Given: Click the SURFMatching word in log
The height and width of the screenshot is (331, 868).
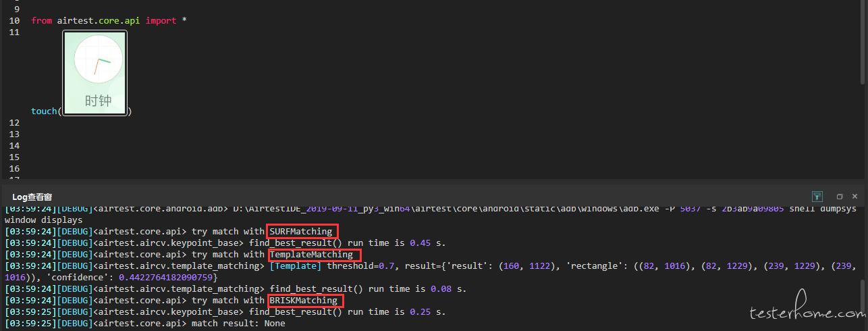Looking at the screenshot, I should pos(301,232).
